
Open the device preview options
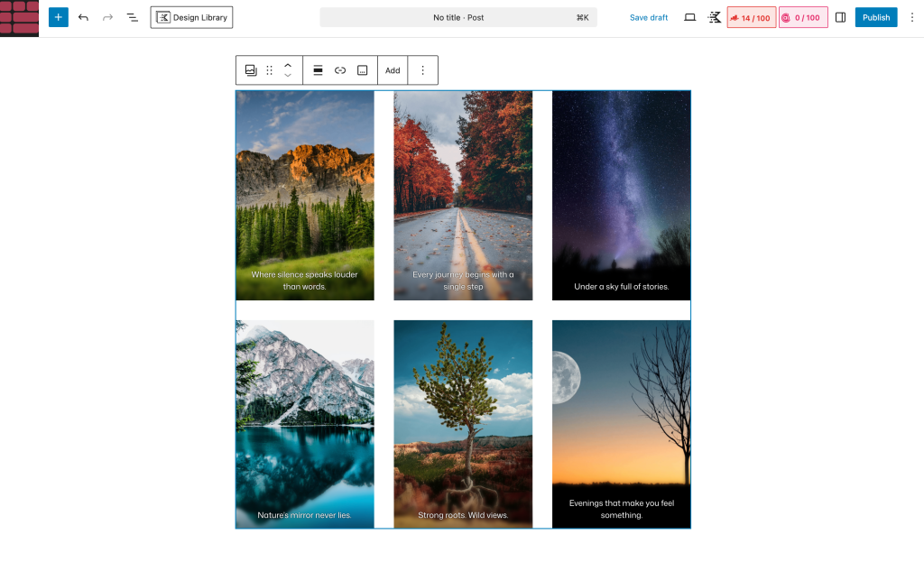point(690,17)
